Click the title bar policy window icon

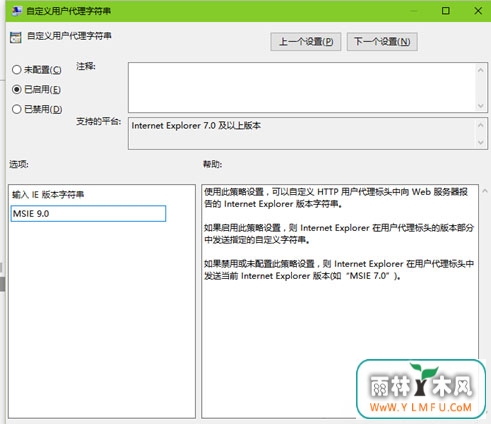click(17, 11)
